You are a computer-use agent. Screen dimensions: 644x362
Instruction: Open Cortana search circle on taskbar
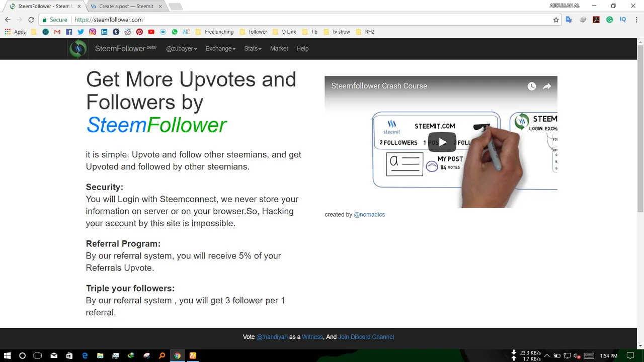pyautogui.click(x=22, y=355)
